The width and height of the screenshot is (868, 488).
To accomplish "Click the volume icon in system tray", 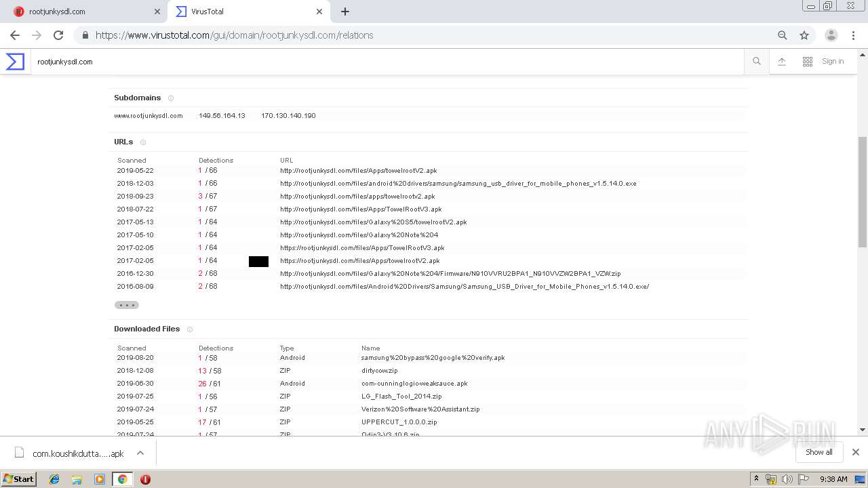I will (787, 479).
